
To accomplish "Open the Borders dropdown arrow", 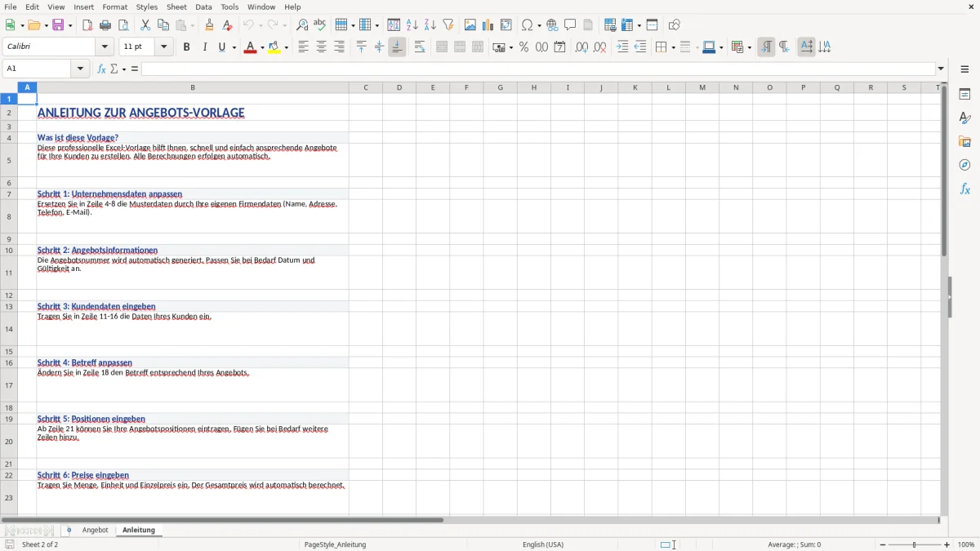I will pos(673,47).
